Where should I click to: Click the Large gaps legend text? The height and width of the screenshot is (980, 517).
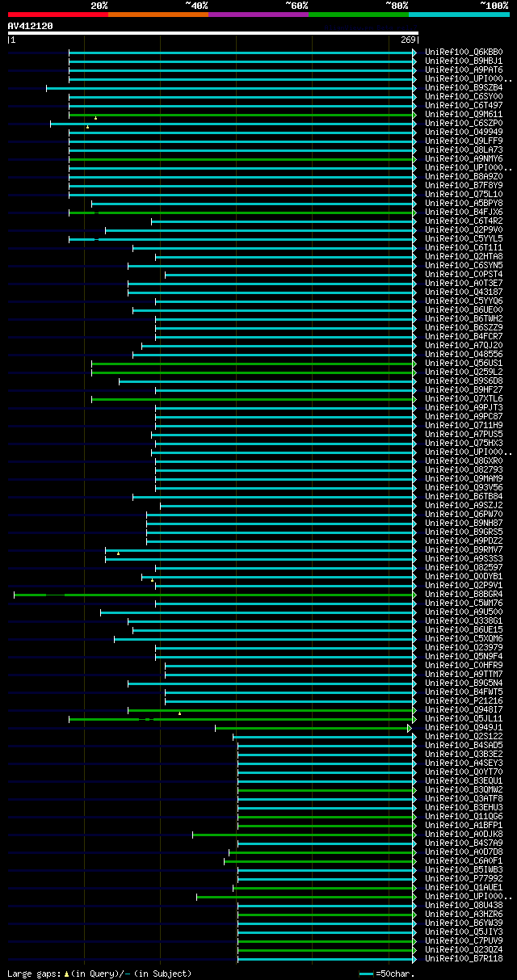[x=99, y=974]
